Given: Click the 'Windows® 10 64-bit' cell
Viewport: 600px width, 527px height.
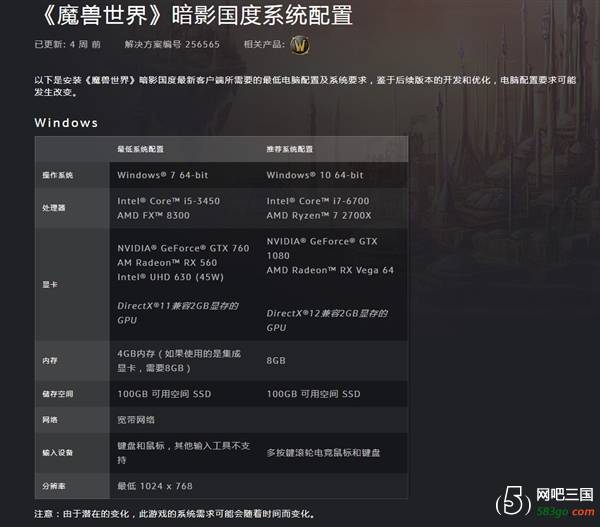Looking at the screenshot, I should point(315,175).
